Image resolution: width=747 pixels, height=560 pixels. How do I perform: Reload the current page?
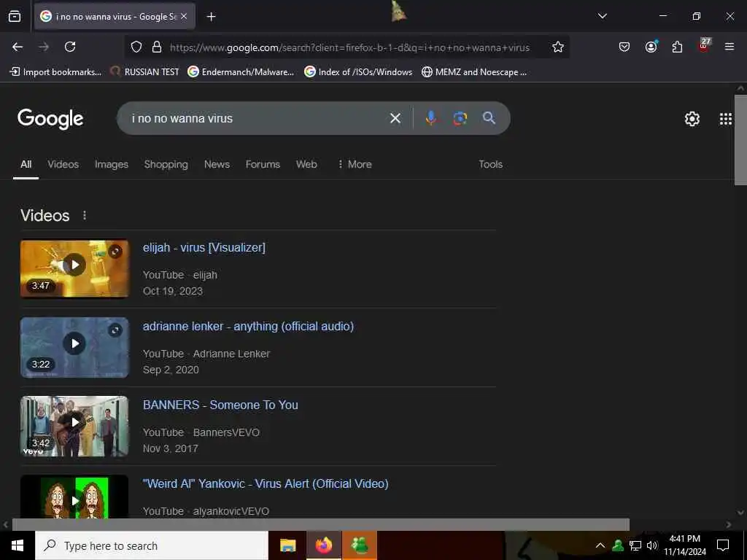coord(70,47)
